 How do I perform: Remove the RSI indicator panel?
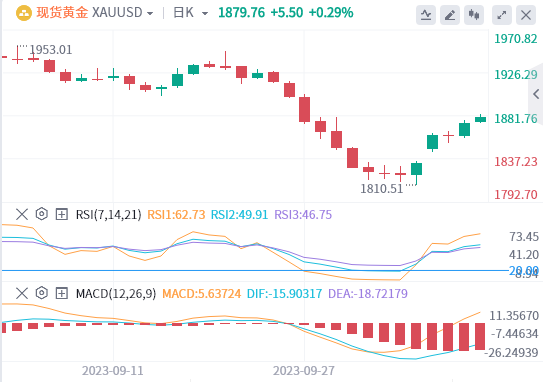tap(22, 214)
